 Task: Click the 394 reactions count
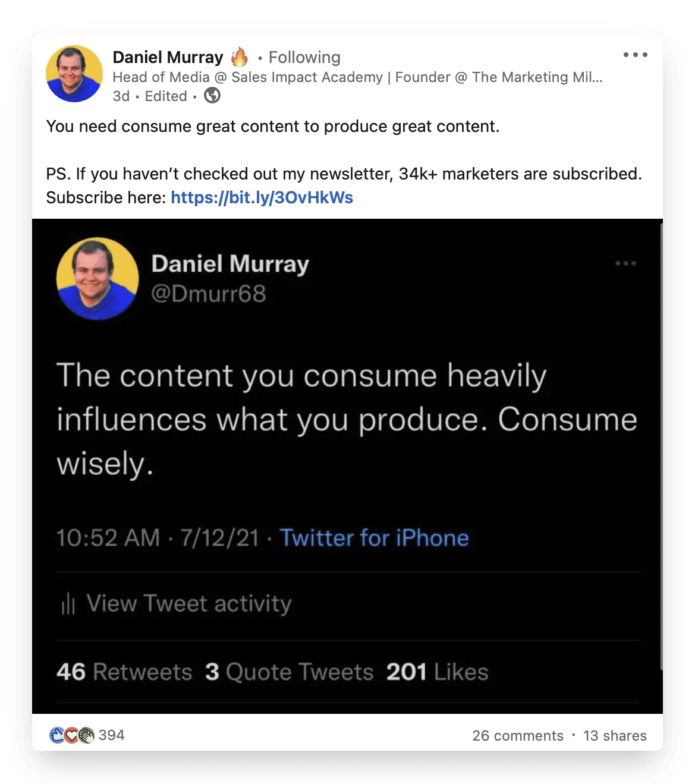[111, 735]
